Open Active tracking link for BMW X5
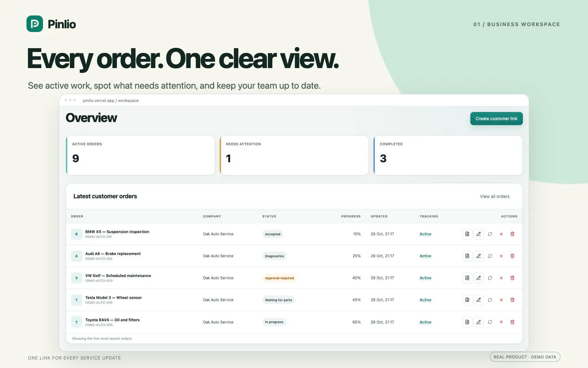The height and width of the screenshot is (368, 588). coord(425,234)
